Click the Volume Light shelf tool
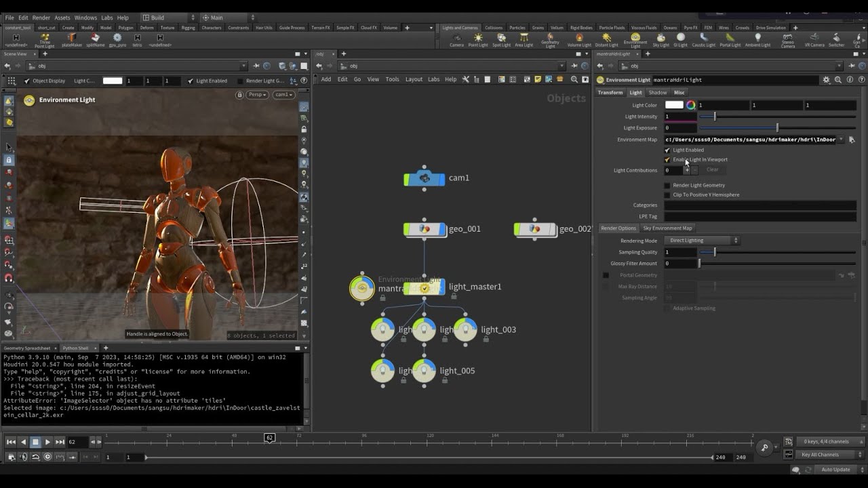 pos(579,41)
